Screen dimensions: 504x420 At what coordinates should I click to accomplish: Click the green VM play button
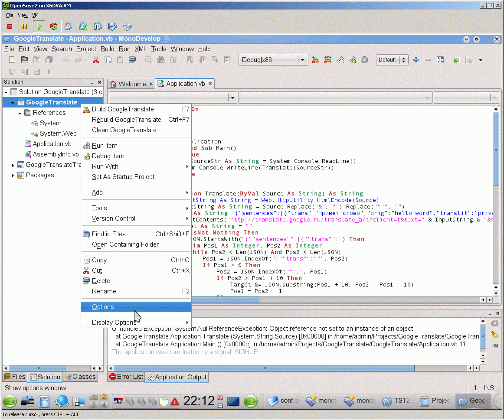[x=39, y=26]
